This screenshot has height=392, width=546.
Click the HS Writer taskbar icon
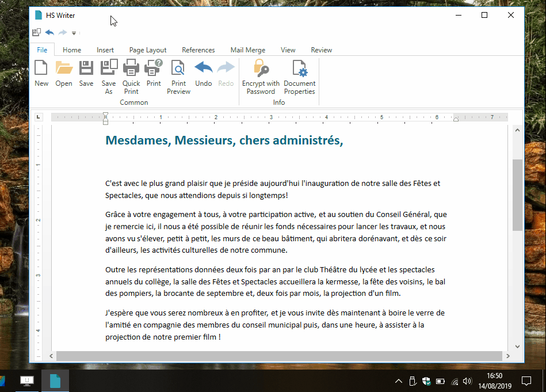pos(55,381)
